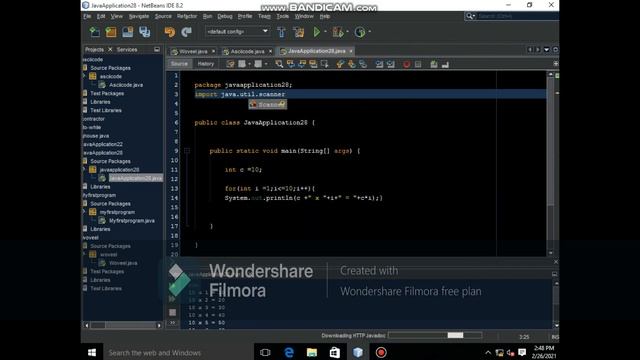Create a new file from the toolbar

point(94,32)
